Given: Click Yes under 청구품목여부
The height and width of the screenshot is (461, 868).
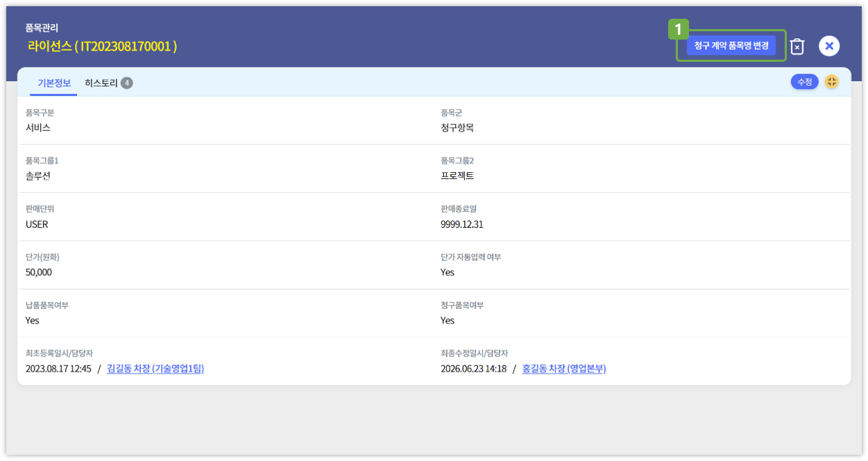Looking at the screenshot, I should (x=448, y=320).
